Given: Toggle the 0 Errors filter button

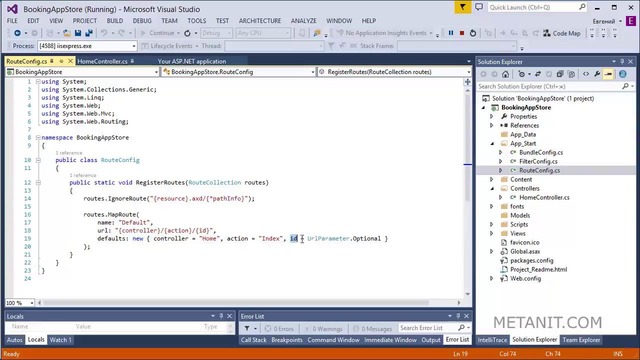Looking at the screenshot, I should pyautogui.click(x=280, y=328).
